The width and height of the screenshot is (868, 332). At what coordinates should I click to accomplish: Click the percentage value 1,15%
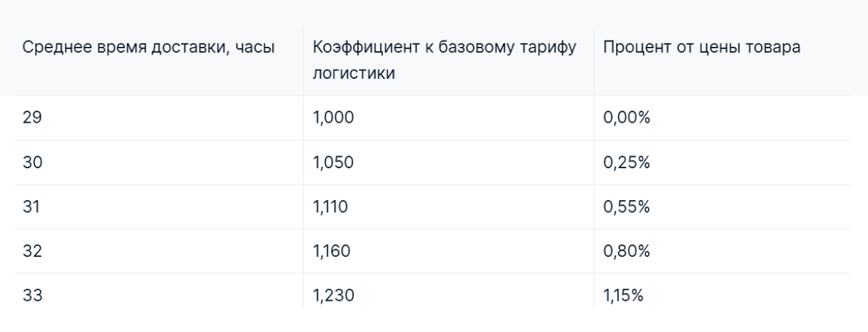623,297
